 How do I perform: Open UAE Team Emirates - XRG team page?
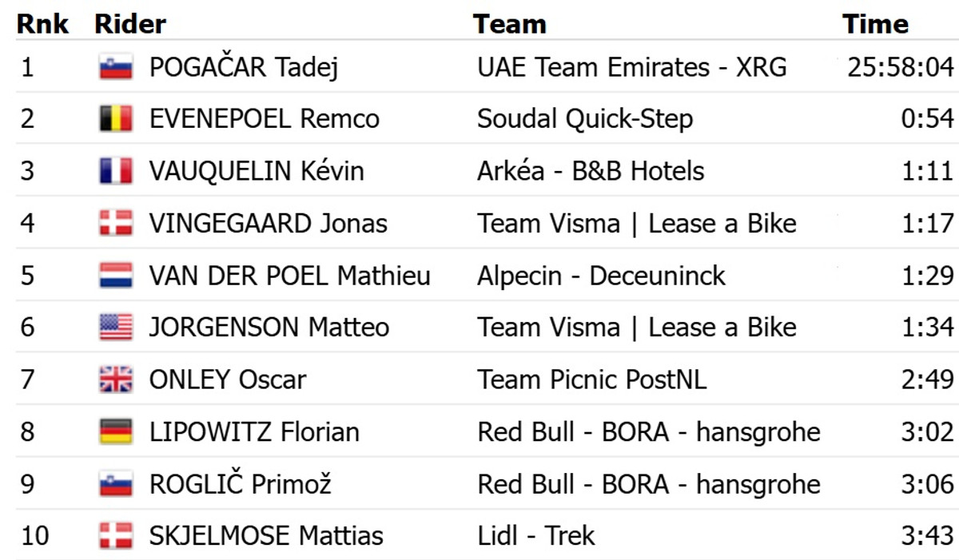tap(631, 67)
